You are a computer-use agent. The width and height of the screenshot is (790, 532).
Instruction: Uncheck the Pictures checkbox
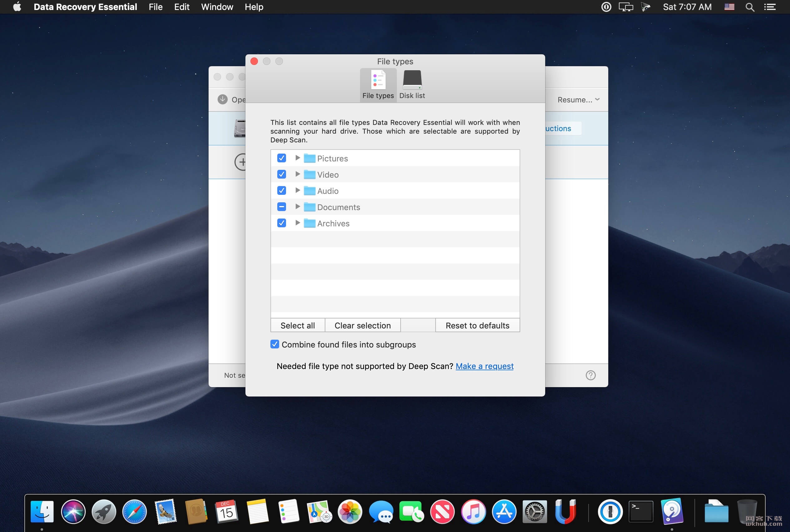[x=281, y=158]
